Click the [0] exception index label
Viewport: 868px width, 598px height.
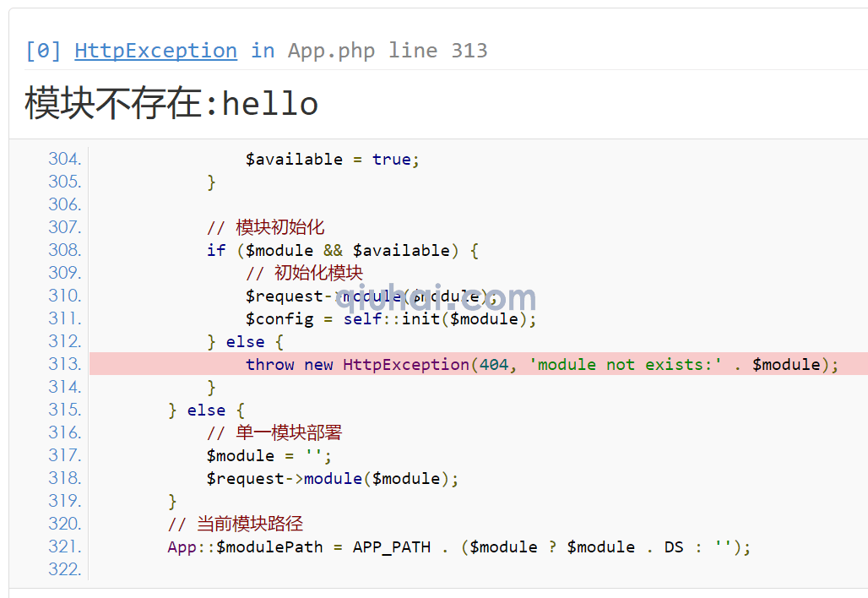(x=43, y=51)
